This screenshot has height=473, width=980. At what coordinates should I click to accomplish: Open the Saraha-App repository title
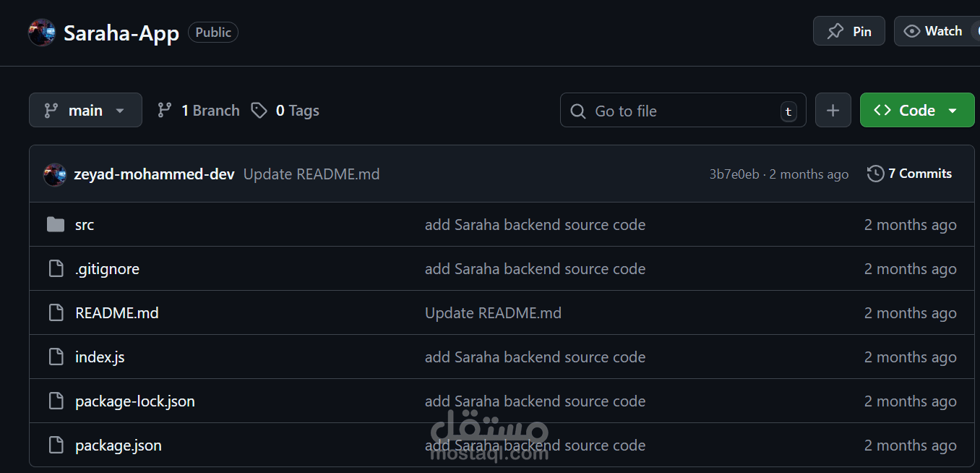(x=121, y=33)
